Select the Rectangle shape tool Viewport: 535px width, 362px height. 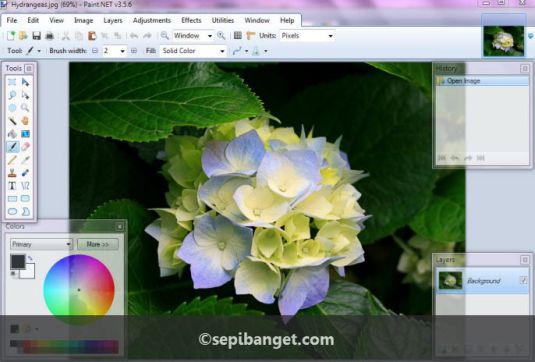pos(12,199)
